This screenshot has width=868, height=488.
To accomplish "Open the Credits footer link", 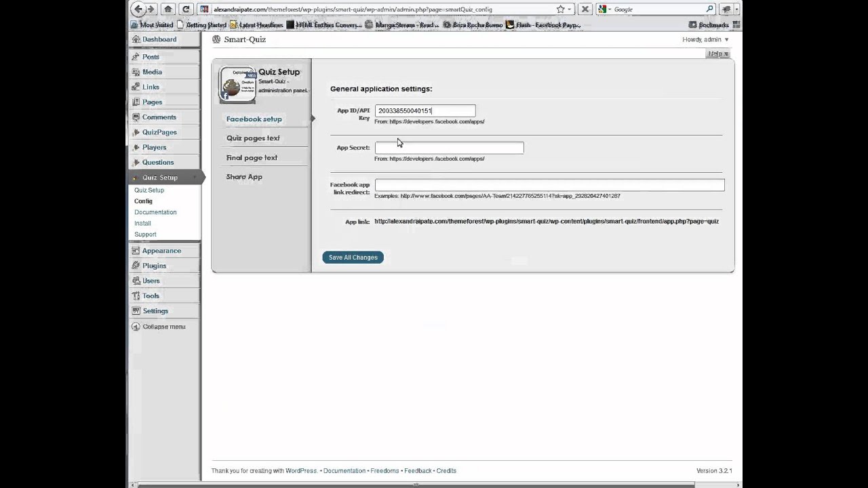I will pyautogui.click(x=446, y=471).
